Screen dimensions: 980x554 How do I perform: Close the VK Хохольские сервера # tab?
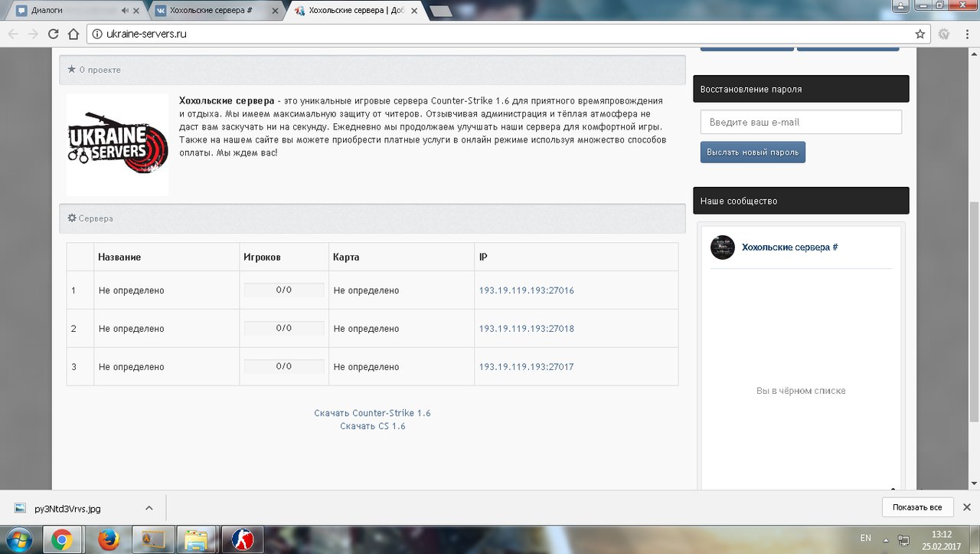point(275,11)
